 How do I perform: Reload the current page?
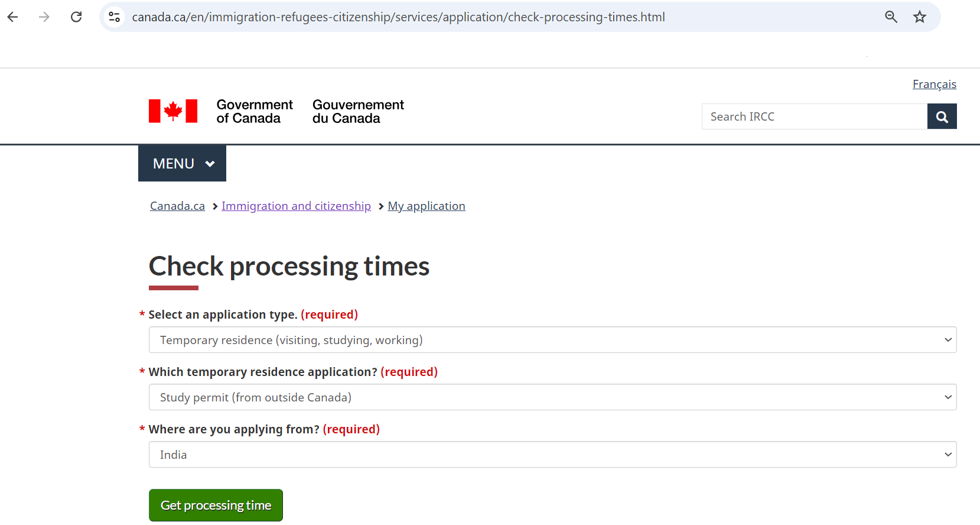click(x=76, y=17)
